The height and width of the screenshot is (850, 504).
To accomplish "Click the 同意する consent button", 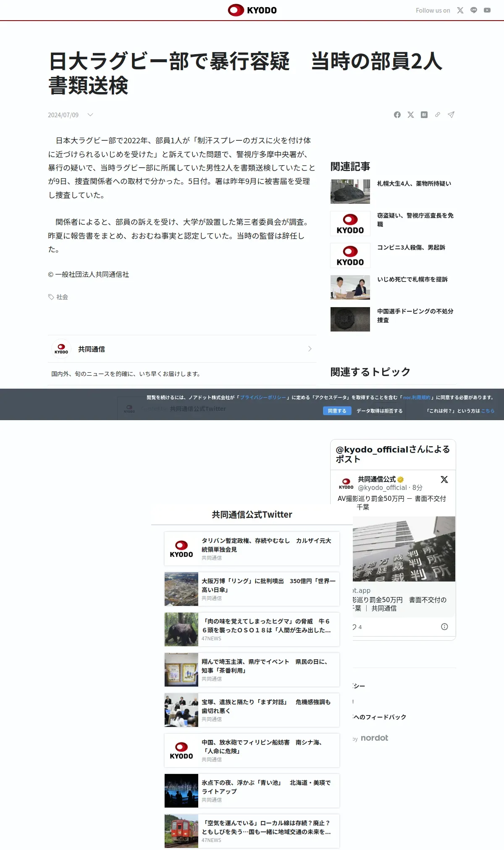I will 337,411.
